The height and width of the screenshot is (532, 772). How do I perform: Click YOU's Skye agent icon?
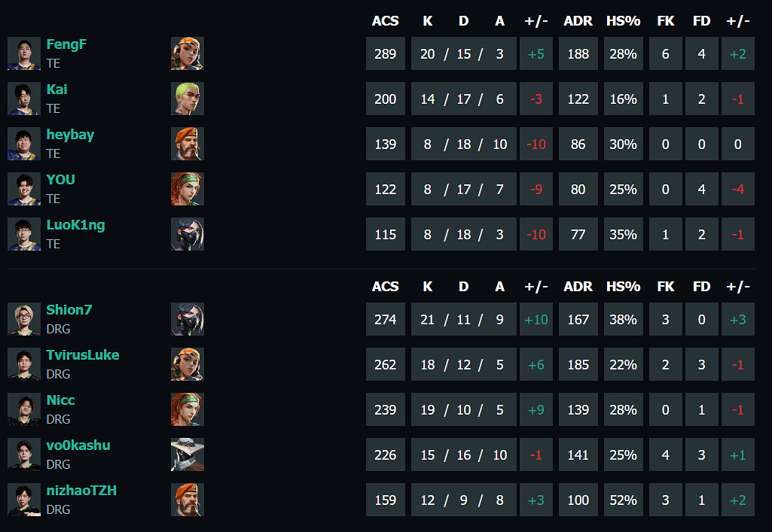187,189
